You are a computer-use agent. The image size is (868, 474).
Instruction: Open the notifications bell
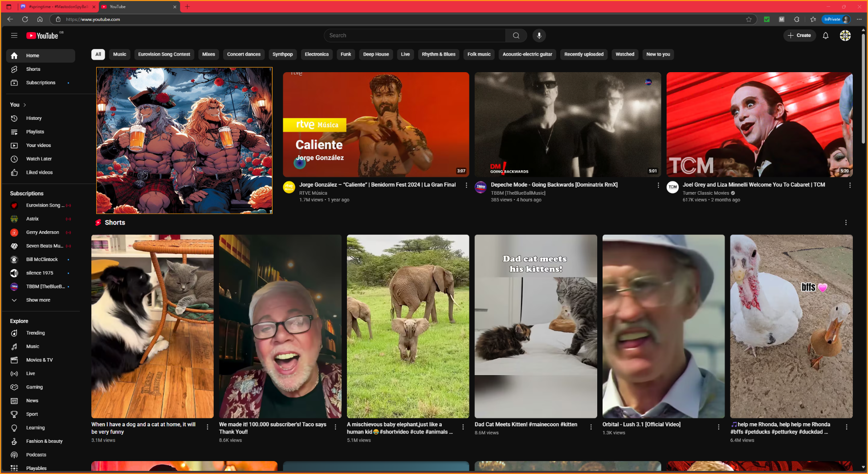(825, 36)
